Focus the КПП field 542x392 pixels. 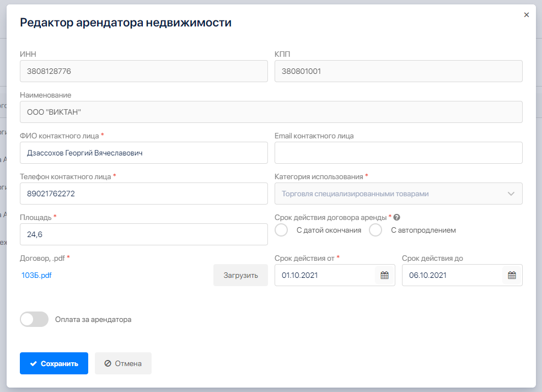click(398, 71)
